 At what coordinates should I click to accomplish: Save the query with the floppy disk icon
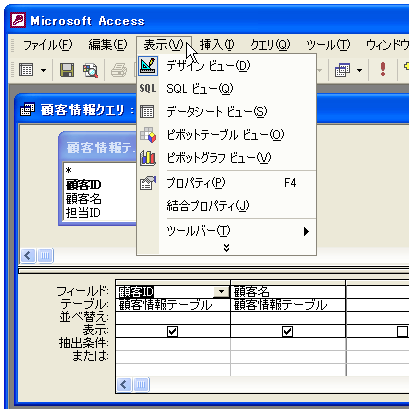pos(67,70)
